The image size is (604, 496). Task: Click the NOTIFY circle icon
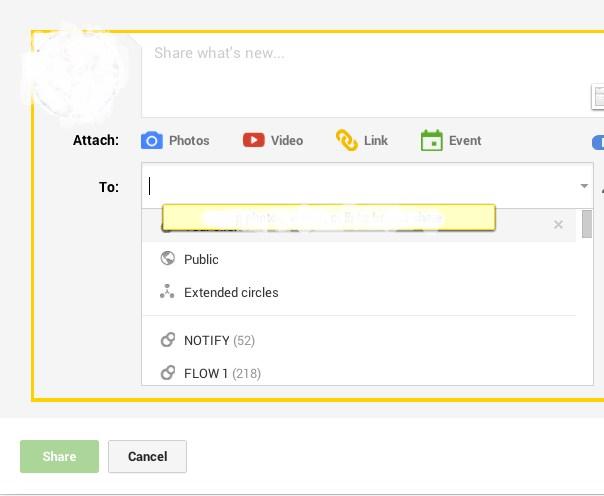[168, 340]
